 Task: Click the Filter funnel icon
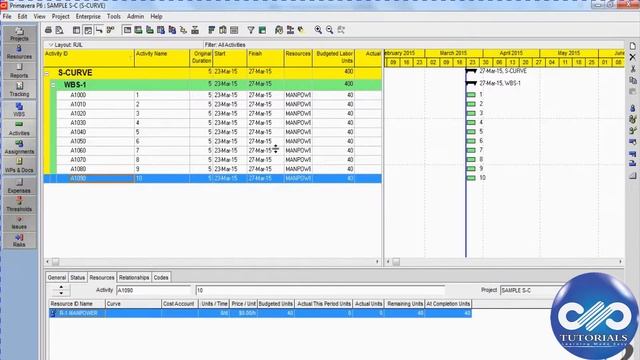251,30
